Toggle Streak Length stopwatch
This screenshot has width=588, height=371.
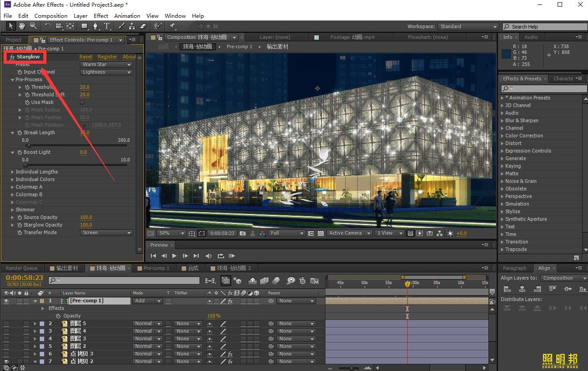tap(20, 133)
